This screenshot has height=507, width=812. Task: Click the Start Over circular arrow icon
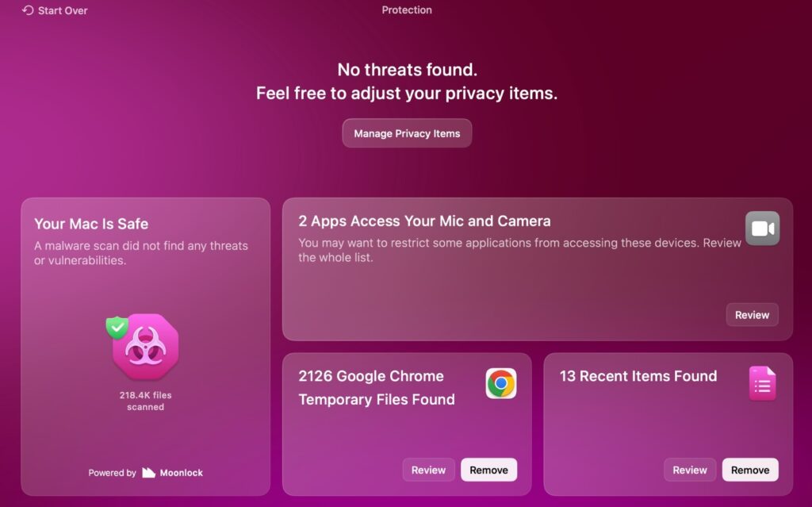tap(28, 11)
